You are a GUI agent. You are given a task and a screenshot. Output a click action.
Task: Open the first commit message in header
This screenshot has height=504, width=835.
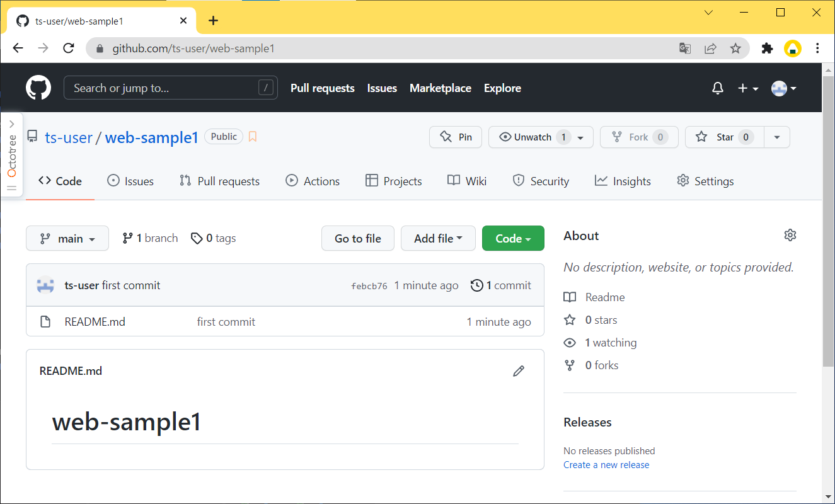pos(131,285)
